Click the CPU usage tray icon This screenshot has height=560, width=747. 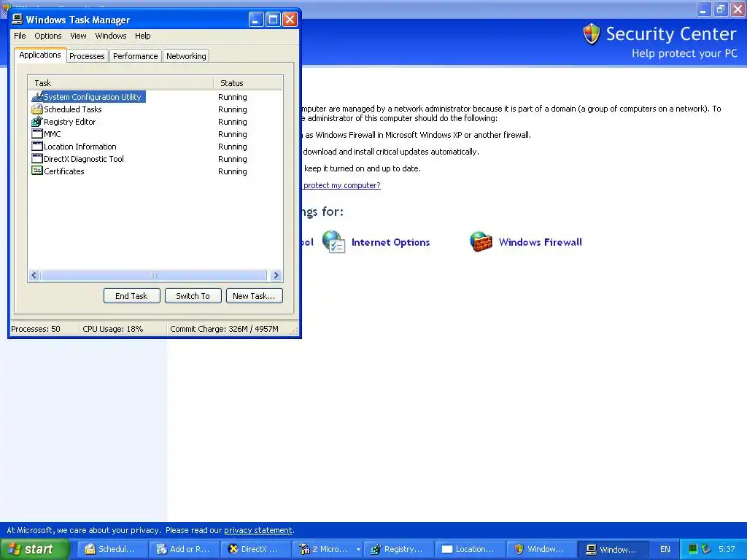tap(693, 549)
